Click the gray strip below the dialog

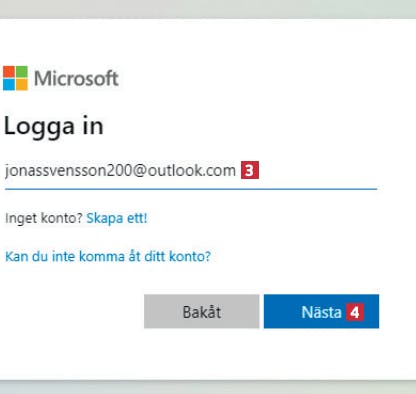208,387
